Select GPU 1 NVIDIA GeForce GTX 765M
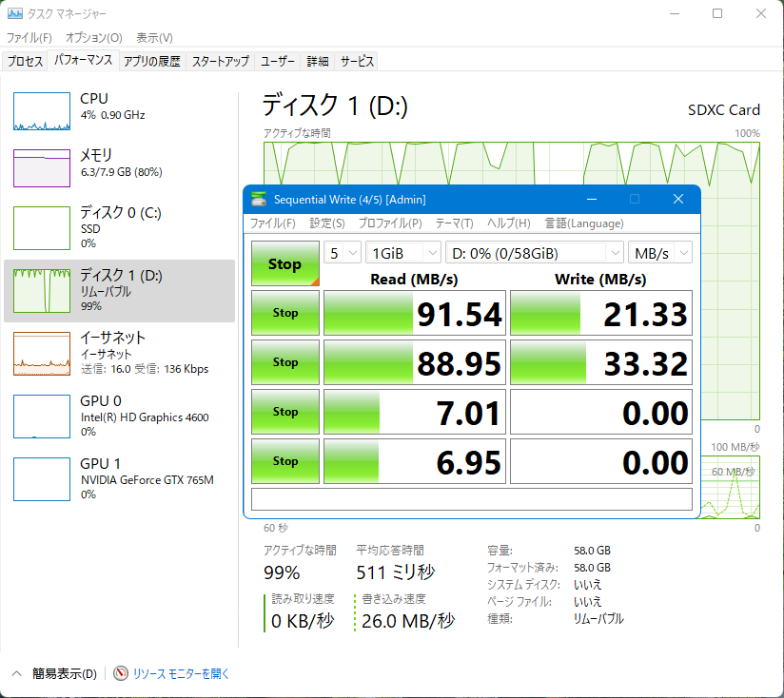 (x=119, y=478)
